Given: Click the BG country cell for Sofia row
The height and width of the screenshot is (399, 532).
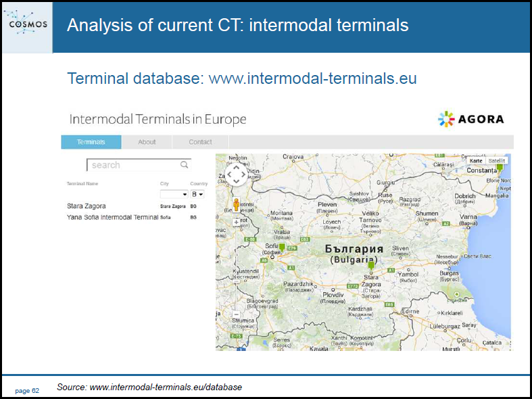Looking at the screenshot, I should 193,217.
